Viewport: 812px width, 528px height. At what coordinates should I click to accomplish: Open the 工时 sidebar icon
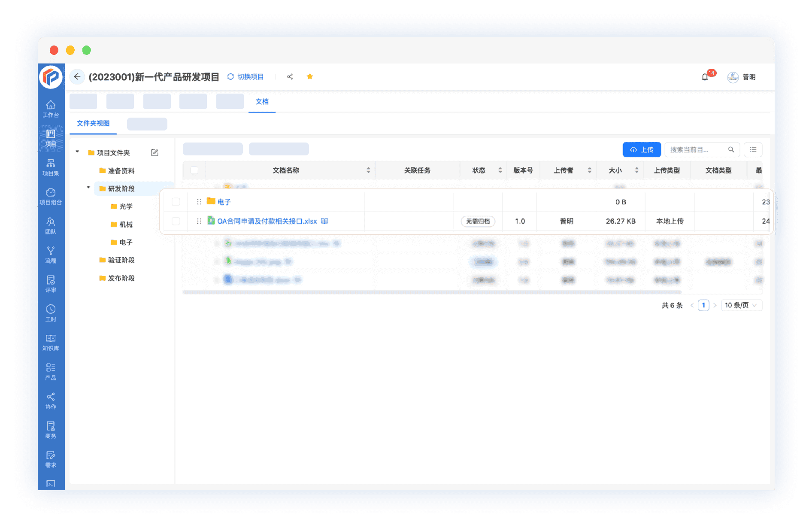51,313
